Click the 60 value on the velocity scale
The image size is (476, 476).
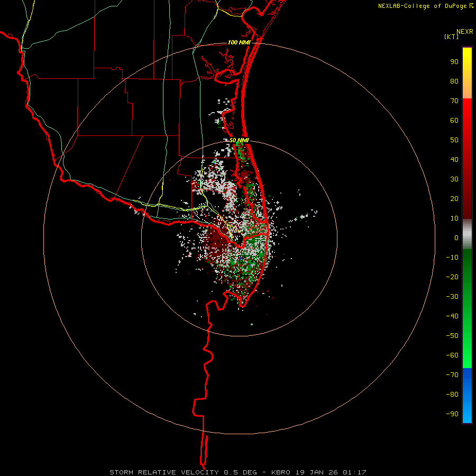(454, 121)
